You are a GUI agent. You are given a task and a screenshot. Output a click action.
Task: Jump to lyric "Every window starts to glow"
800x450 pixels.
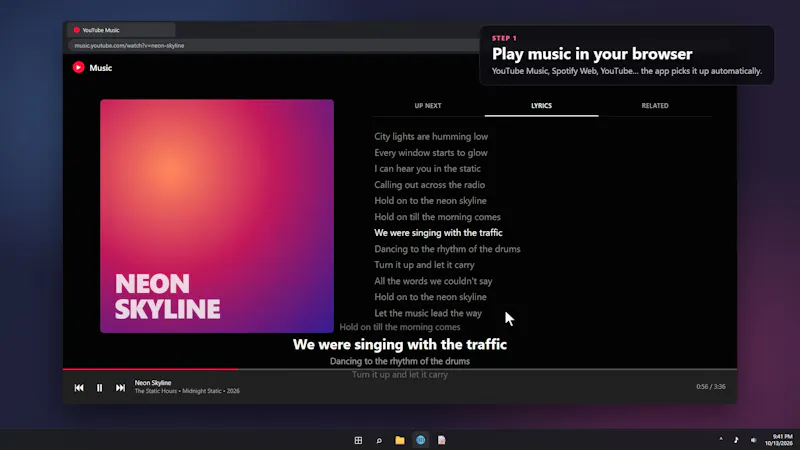pos(431,153)
